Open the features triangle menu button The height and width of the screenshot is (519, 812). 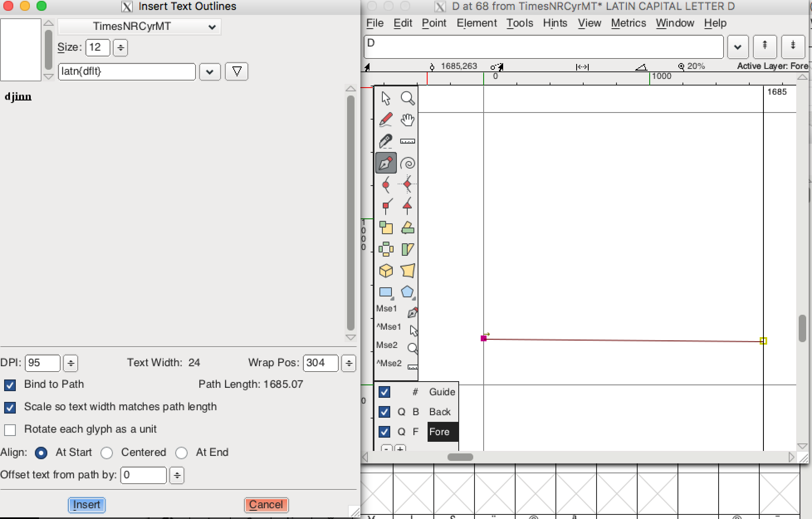[x=237, y=72]
